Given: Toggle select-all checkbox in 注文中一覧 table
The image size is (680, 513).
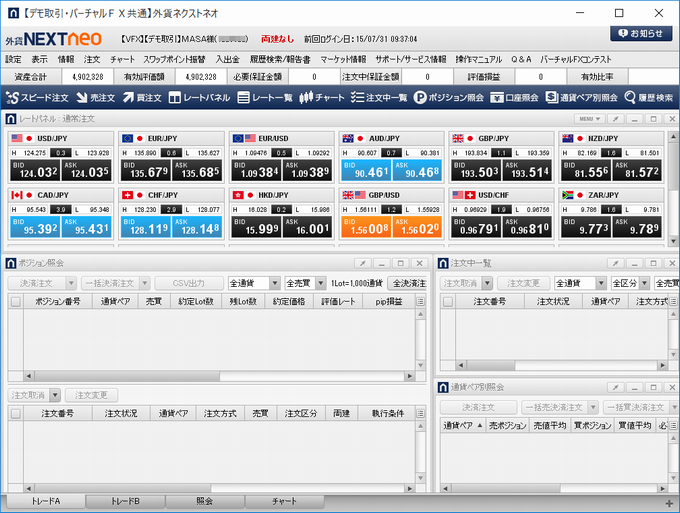Looking at the screenshot, I should tap(448, 301).
